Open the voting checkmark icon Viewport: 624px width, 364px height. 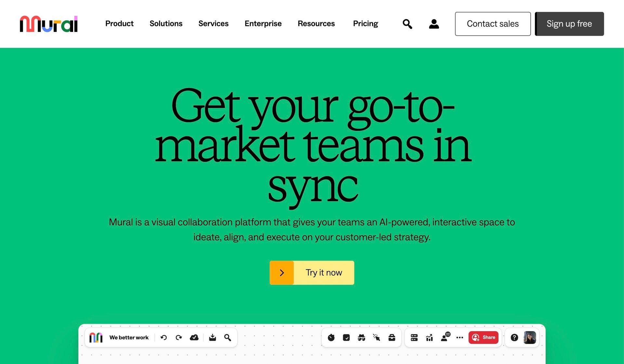pos(346,338)
